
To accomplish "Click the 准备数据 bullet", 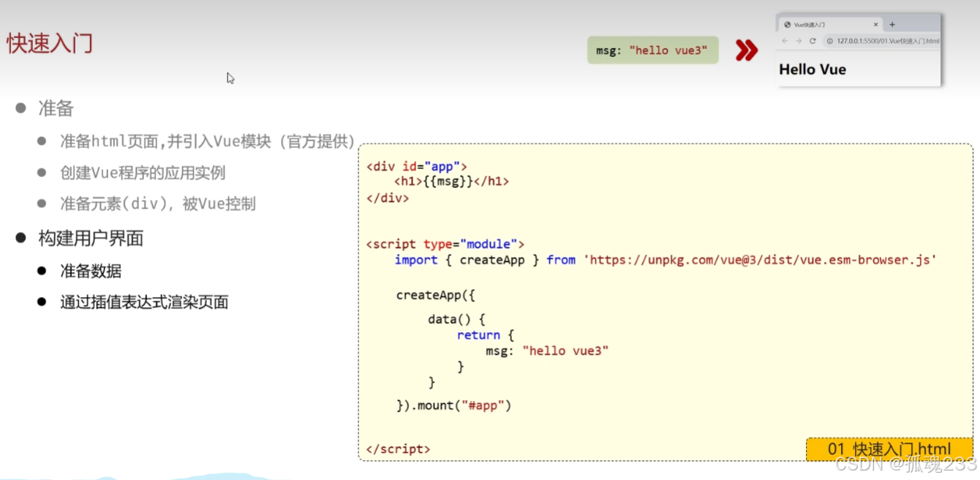I will pyautogui.click(x=91, y=271).
